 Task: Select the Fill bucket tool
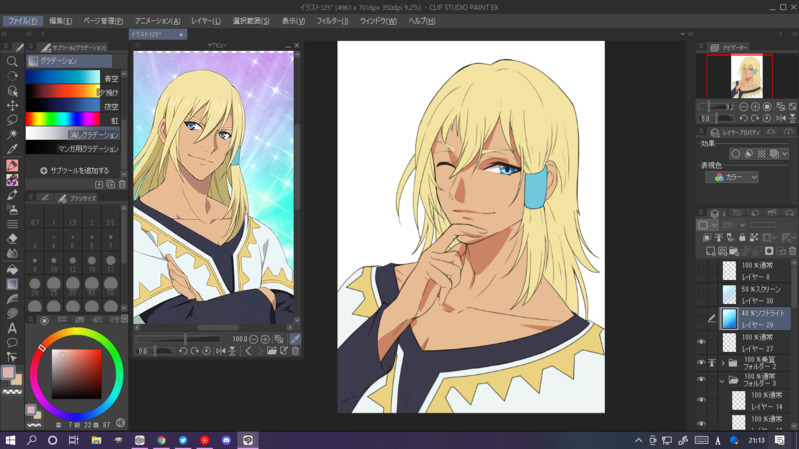[x=12, y=270]
